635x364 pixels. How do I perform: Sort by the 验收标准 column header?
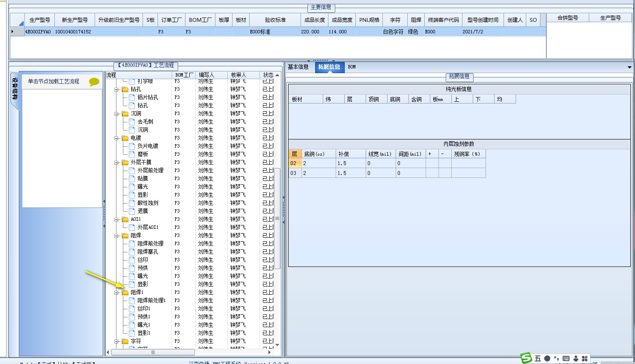[x=275, y=20]
